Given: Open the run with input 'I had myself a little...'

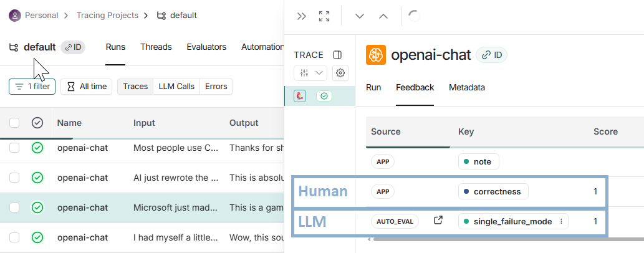Looking at the screenshot, I should 176,238.
